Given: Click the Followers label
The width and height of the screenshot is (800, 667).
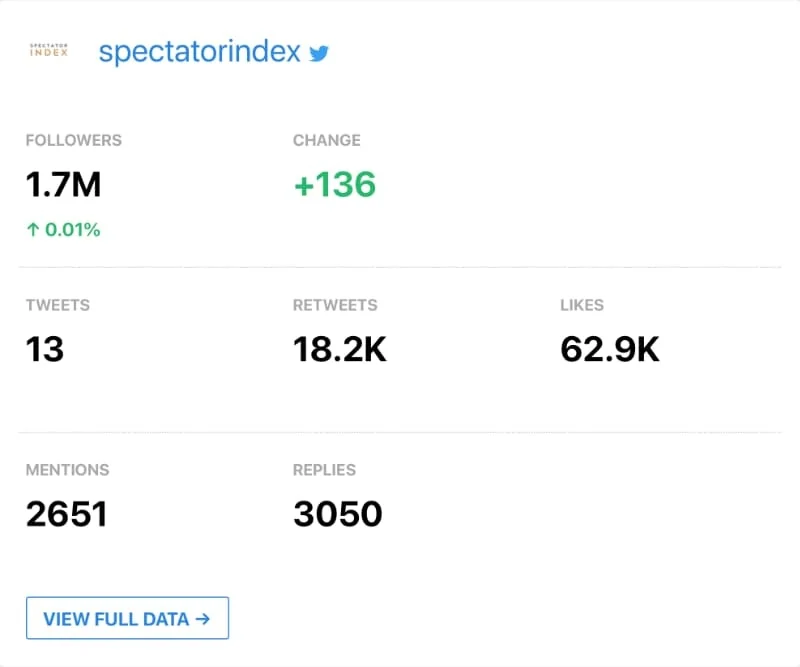Looking at the screenshot, I should point(74,140).
